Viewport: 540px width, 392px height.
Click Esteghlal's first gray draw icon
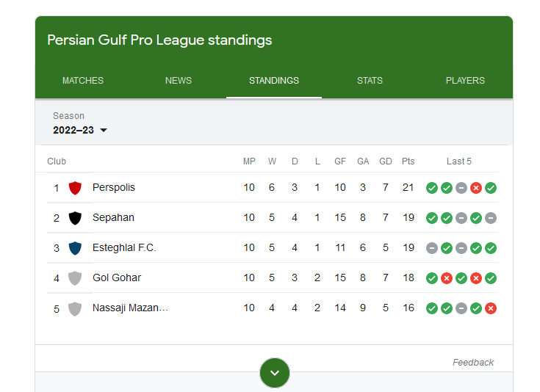click(432, 248)
